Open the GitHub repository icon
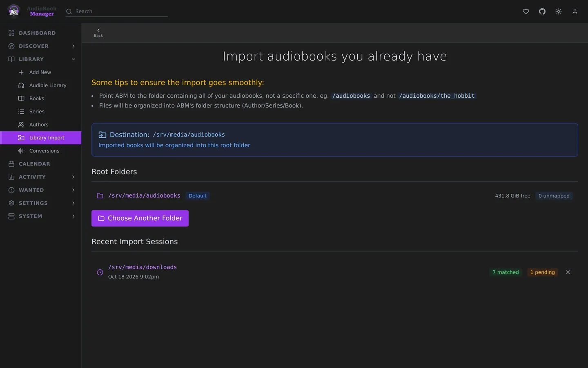This screenshot has width=588, height=368. tap(542, 11)
